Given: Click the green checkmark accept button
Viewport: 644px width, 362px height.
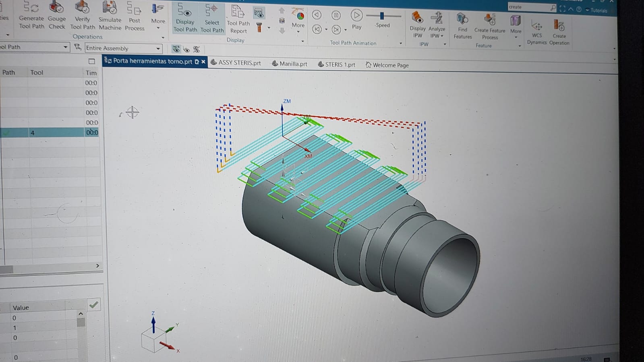Looking at the screenshot, I should tap(93, 305).
